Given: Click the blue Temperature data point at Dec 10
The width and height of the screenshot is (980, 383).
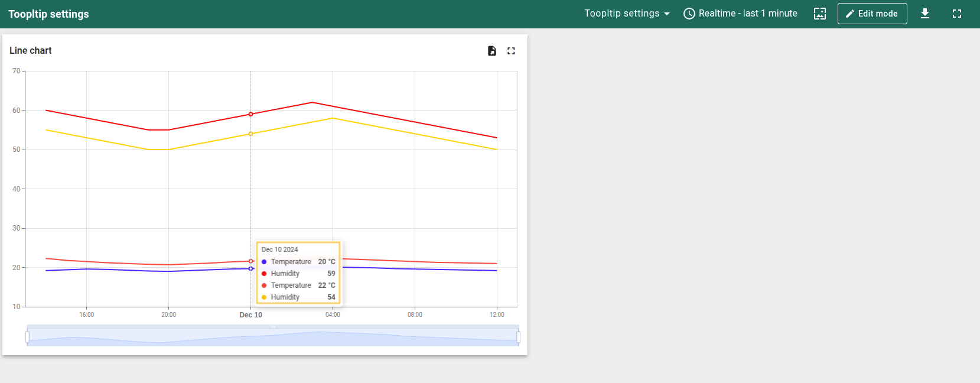Looking at the screenshot, I should coord(250,269).
